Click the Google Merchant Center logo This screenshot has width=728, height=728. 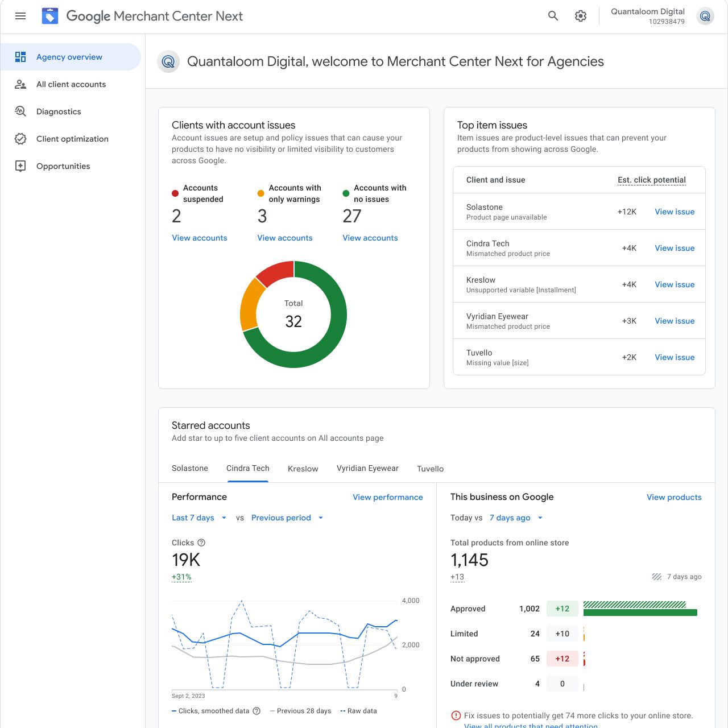(x=50, y=16)
